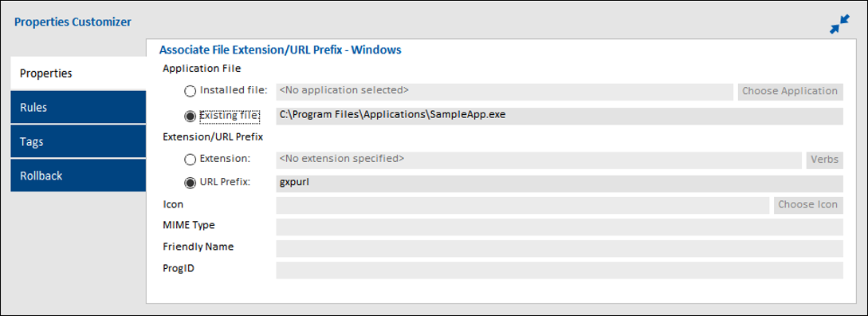Click the Choose Icon button

pos(807,204)
